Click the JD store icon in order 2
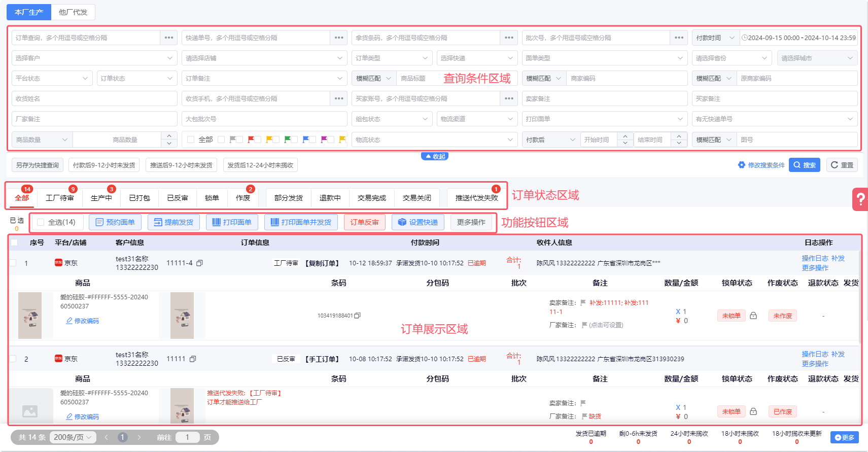 [58, 358]
